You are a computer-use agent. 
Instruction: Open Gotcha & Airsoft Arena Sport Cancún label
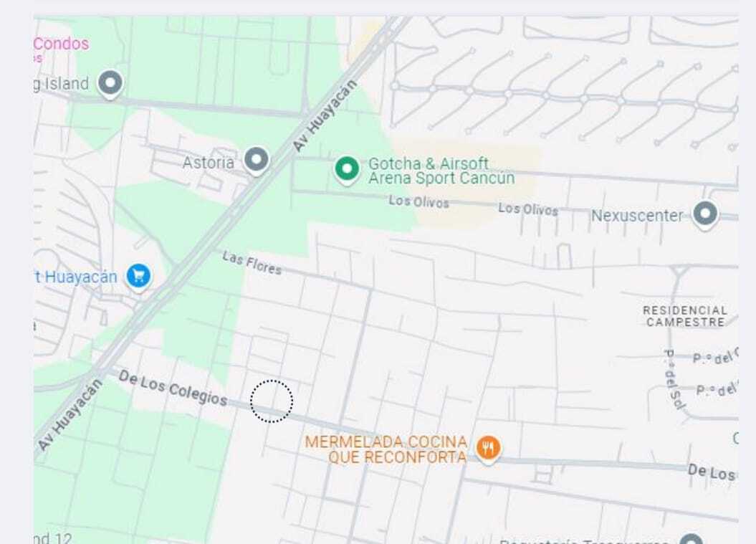(x=441, y=171)
